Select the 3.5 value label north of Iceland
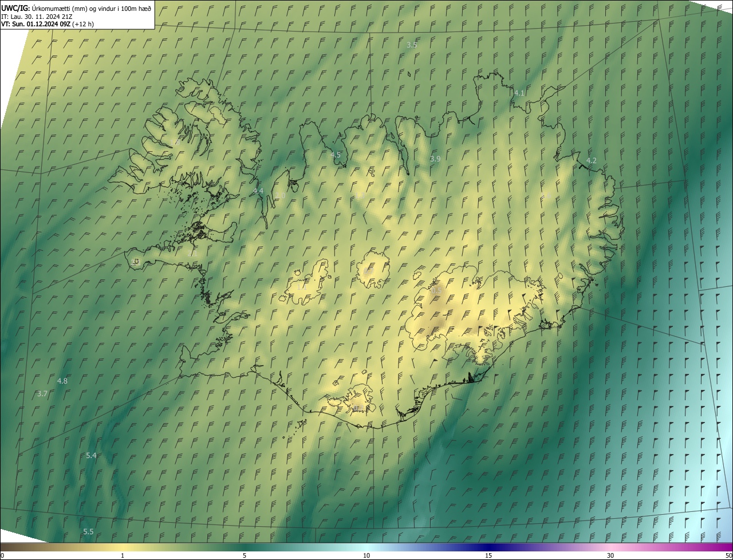 [x=412, y=45]
